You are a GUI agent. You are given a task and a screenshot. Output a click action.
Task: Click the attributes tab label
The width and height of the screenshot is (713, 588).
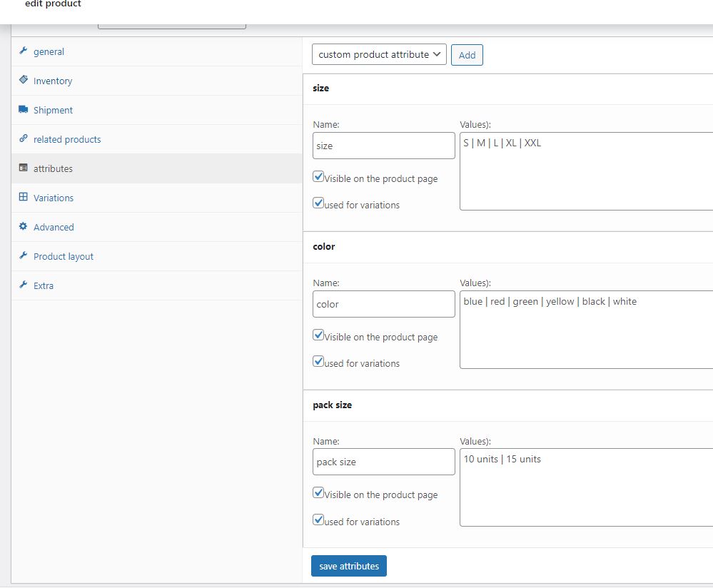53,168
